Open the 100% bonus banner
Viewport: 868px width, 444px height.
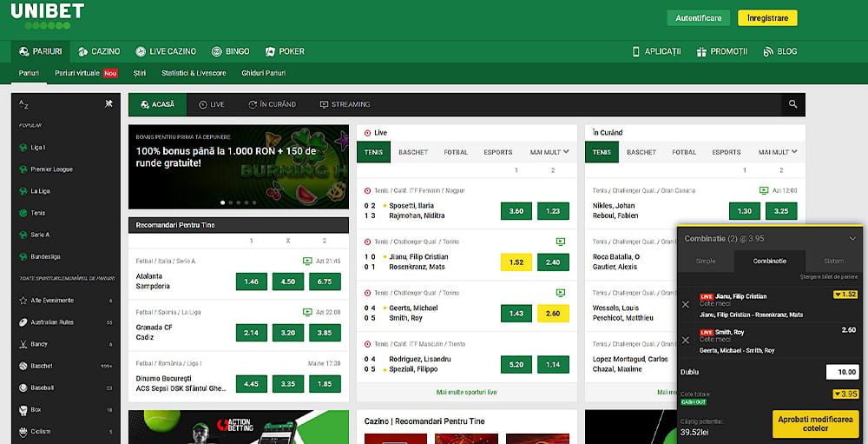click(239, 167)
